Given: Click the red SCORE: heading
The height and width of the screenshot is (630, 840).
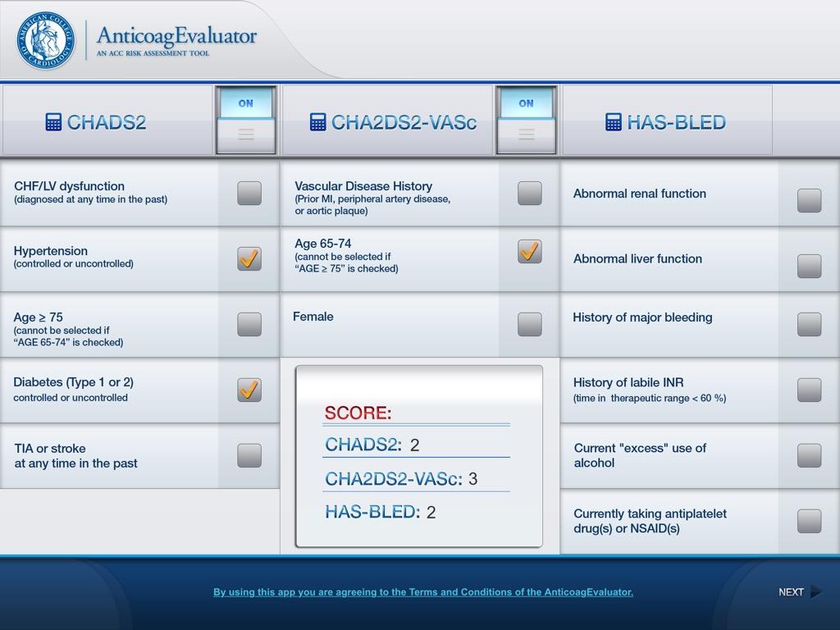Looking at the screenshot, I should click(358, 413).
